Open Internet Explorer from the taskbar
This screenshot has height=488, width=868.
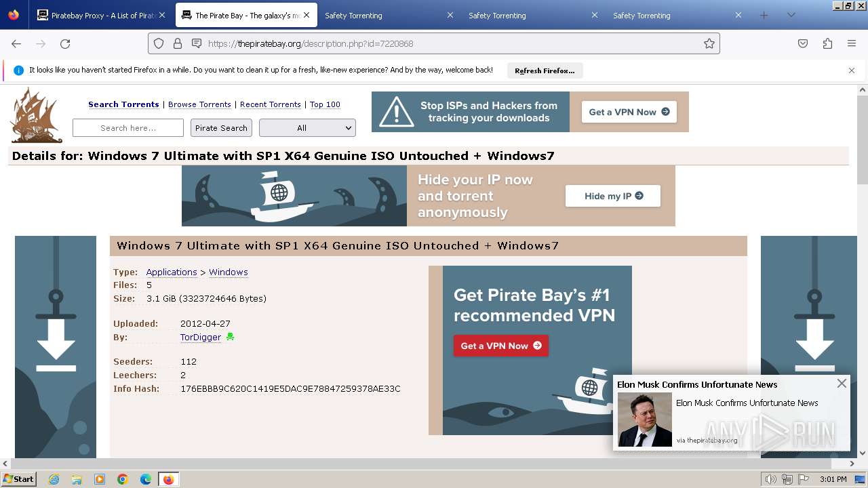[54, 479]
